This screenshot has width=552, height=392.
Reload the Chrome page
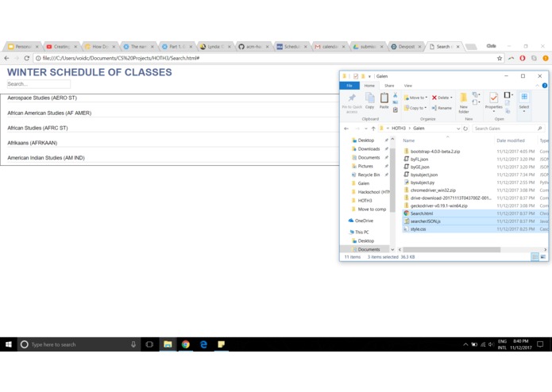point(27,58)
